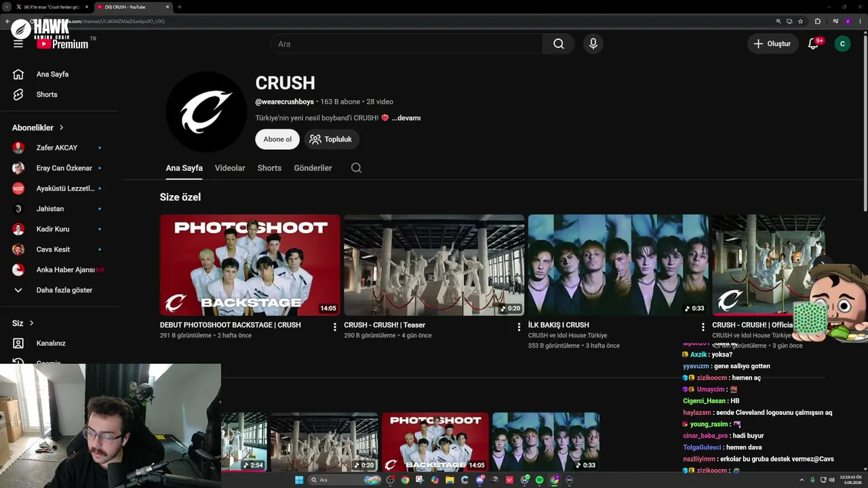Viewport: 868px width, 488px height.
Task: Click the 2:54 video thumbnail in lower row
Action: tap(244, 442)
